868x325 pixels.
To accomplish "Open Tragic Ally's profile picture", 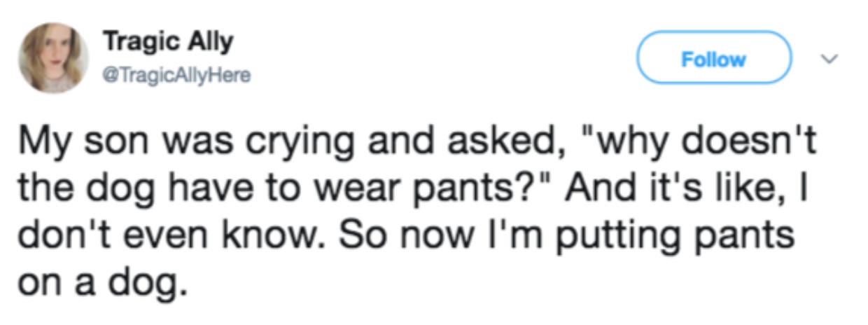I will click(x=53, y=57).
